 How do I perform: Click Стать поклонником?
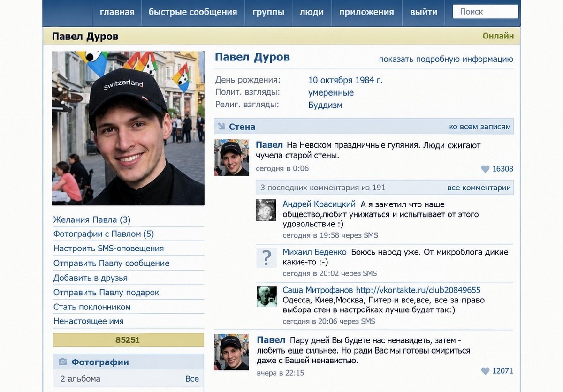pyautogui.click(x=92, y=307)
